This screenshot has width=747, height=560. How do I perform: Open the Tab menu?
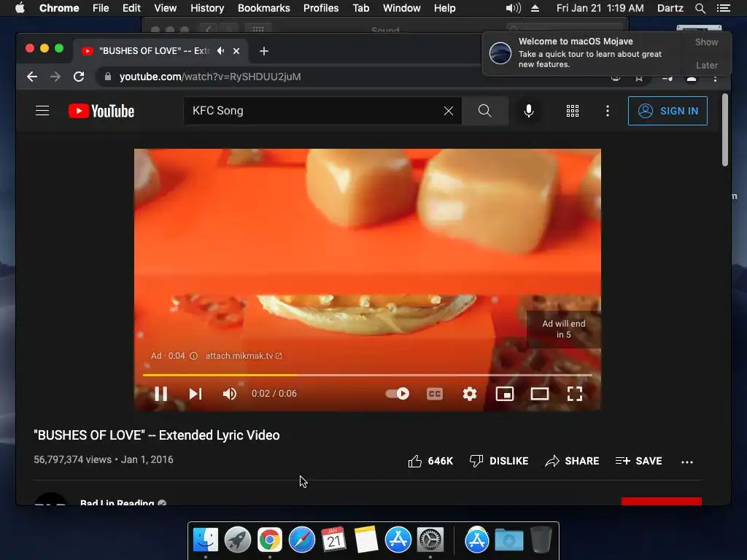[360, 8]
